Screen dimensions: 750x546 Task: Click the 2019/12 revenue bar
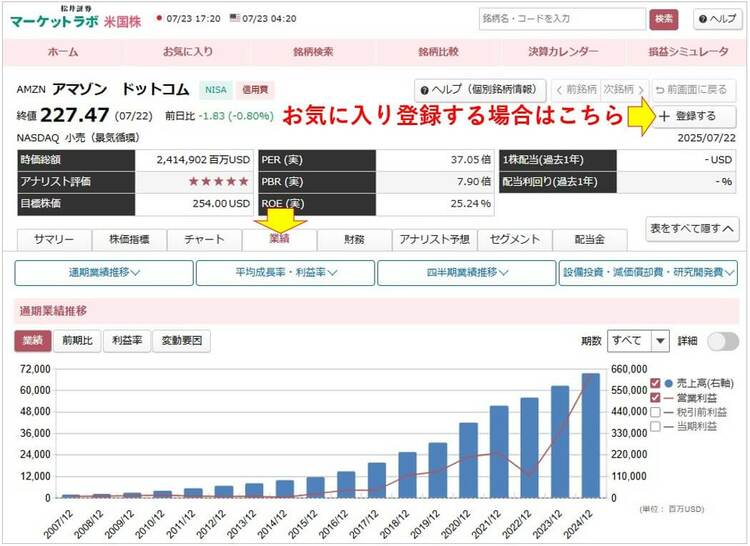point(438,471)
